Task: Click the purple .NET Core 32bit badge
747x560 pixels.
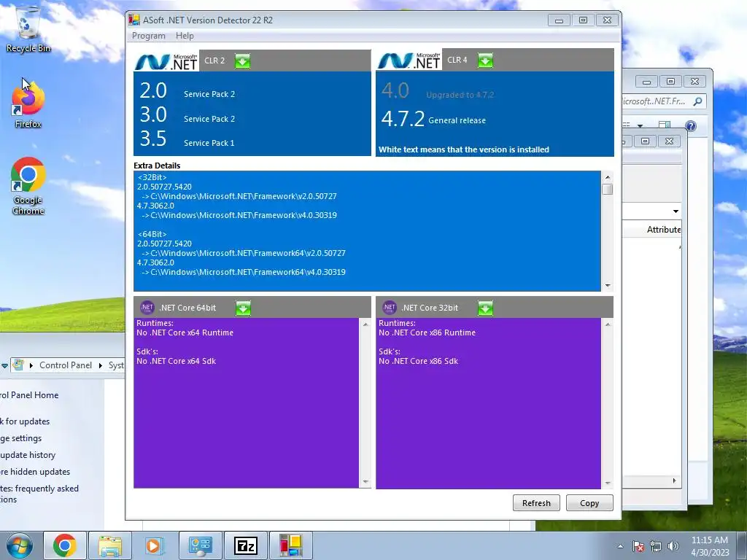Action: pos(390,308)
